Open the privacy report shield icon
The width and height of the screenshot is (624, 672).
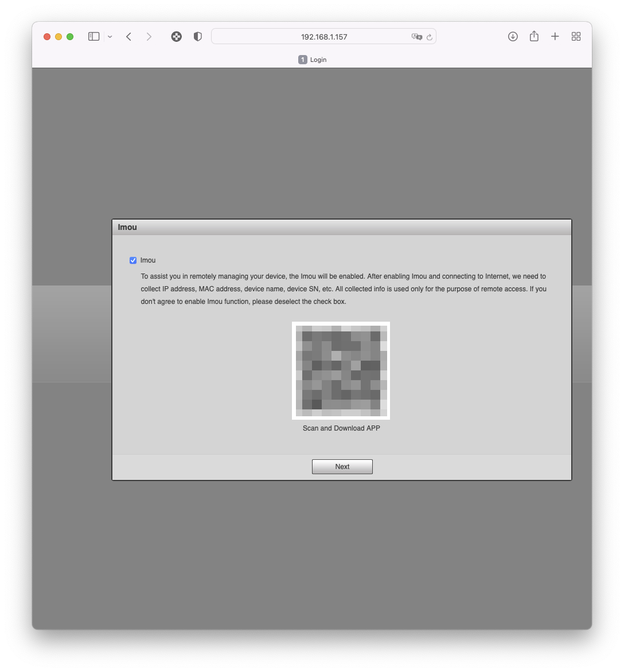click(x=197, y=37)
